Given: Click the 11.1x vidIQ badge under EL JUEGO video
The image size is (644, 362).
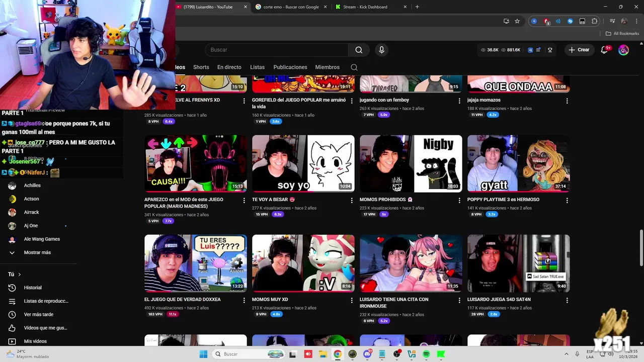Looking at the screenshot, I should click(x=173, y=314).
